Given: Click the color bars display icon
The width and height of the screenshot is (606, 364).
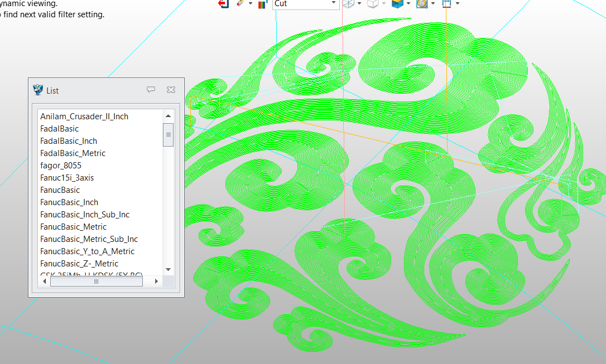Looking at the screenshot, I should click(x=263, y=4).
